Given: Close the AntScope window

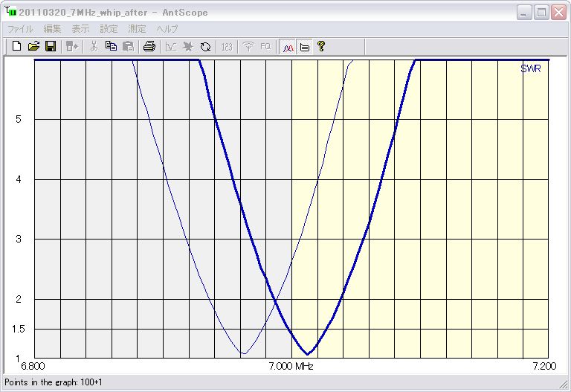Looking at the screenshot, I should tap(558, 13).
